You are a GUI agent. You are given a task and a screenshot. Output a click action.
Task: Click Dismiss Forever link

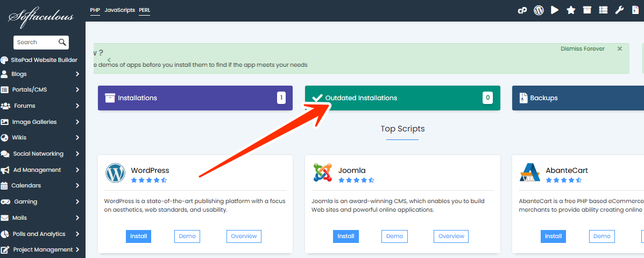582,48
